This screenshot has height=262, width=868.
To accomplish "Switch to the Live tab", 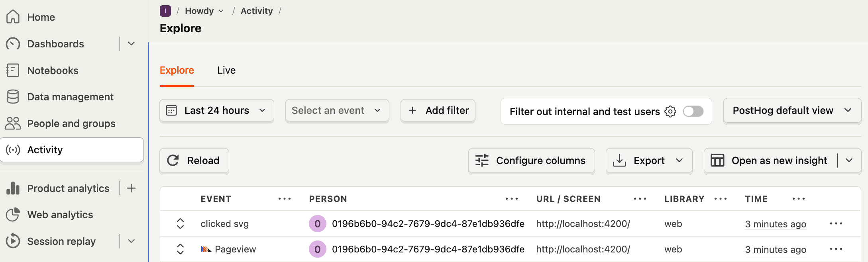I will 226,70.
